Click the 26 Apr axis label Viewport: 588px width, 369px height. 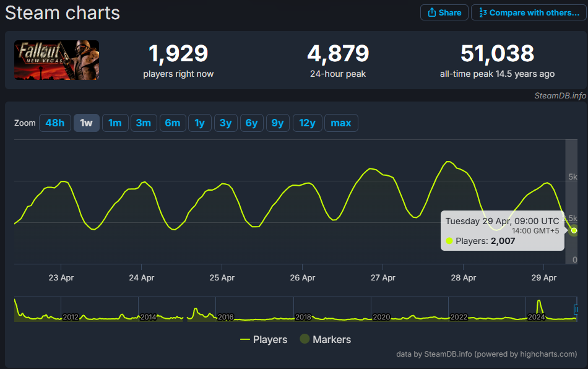click(302, 277)
